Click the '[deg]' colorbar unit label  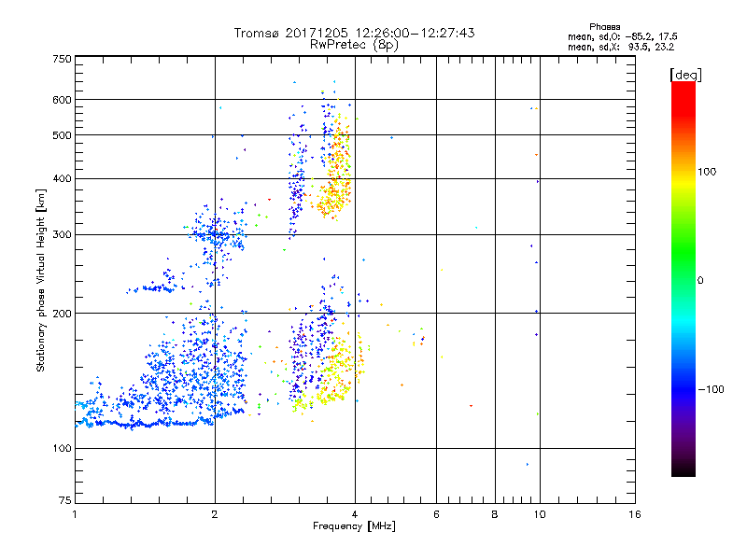pos(685,75)
